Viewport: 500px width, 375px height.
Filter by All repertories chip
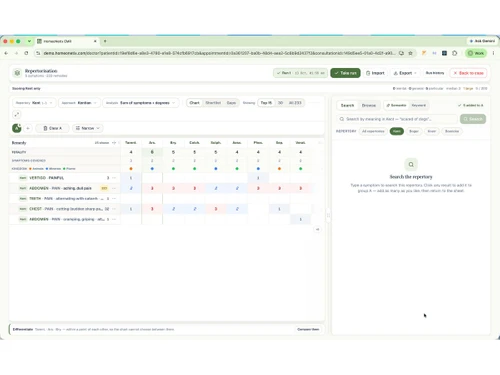pos(373,131)
